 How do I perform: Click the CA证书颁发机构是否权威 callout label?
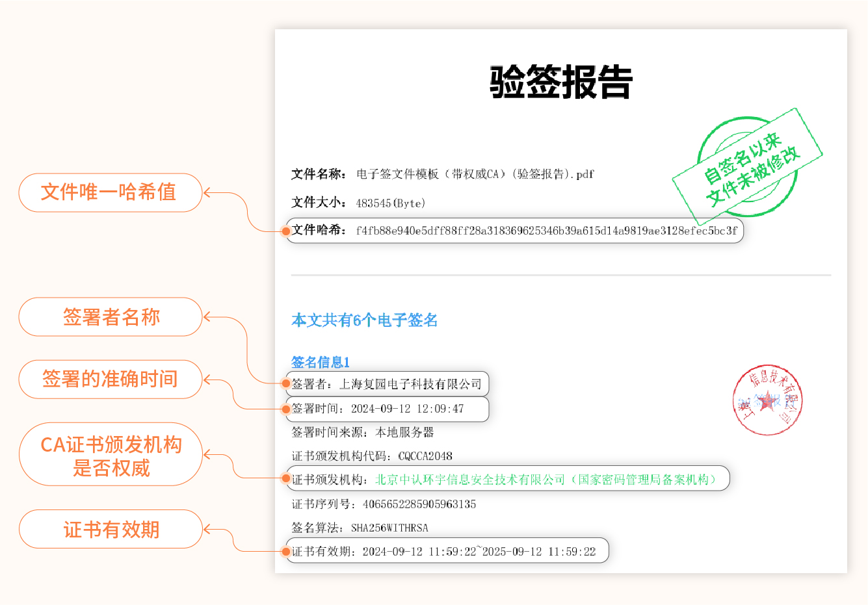click(x=111, y=454)
